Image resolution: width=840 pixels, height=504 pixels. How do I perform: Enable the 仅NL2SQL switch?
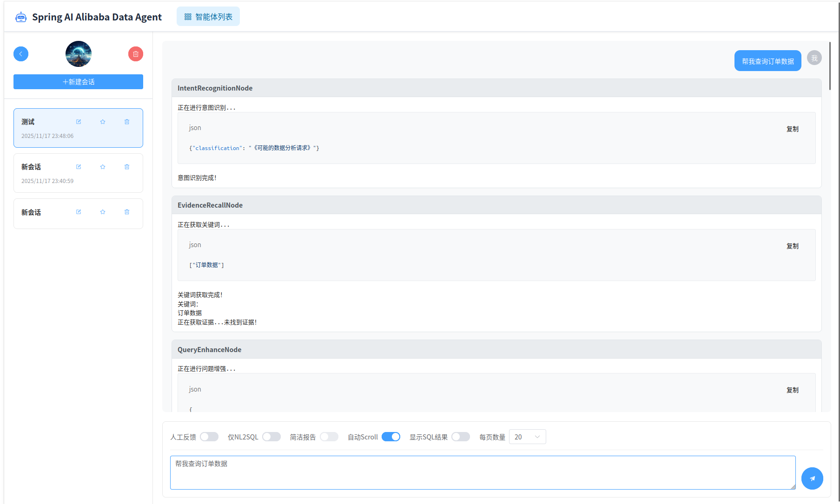[271, 437]
